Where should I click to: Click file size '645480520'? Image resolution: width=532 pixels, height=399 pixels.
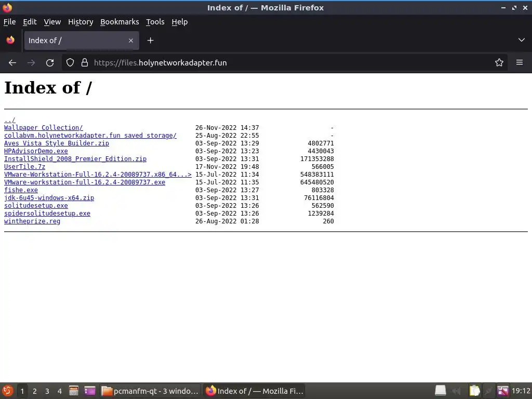point(317,182)
